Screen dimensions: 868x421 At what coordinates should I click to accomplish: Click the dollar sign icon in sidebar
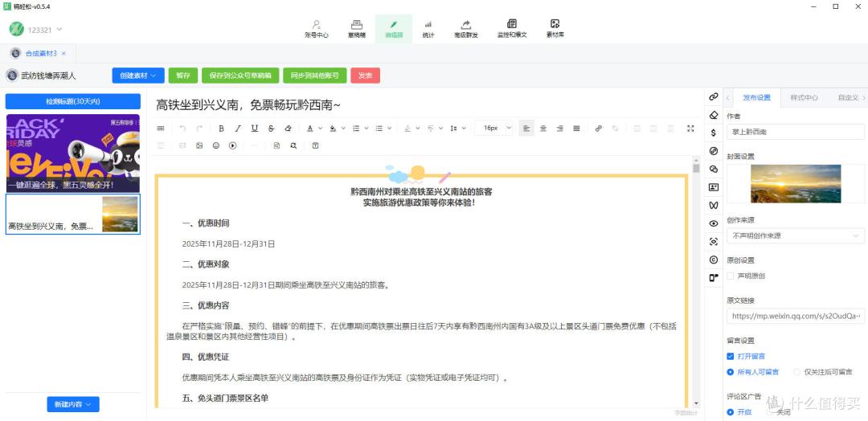point(714,133)
